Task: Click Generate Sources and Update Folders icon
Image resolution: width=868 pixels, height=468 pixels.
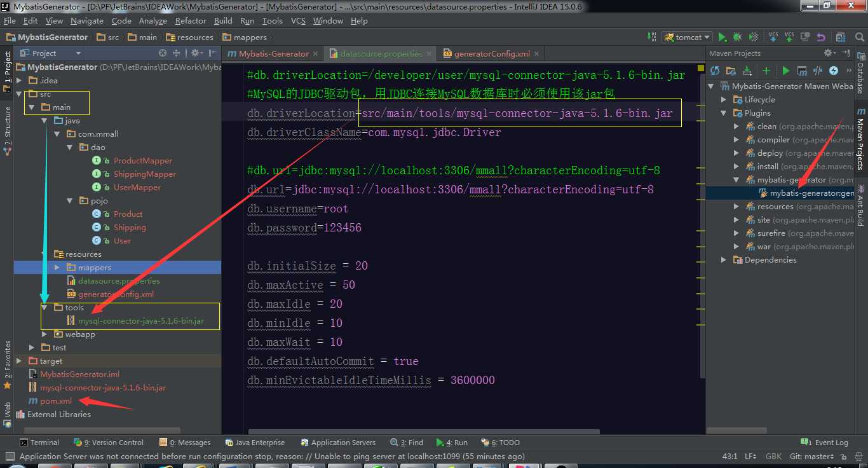Action: (731, 71)
